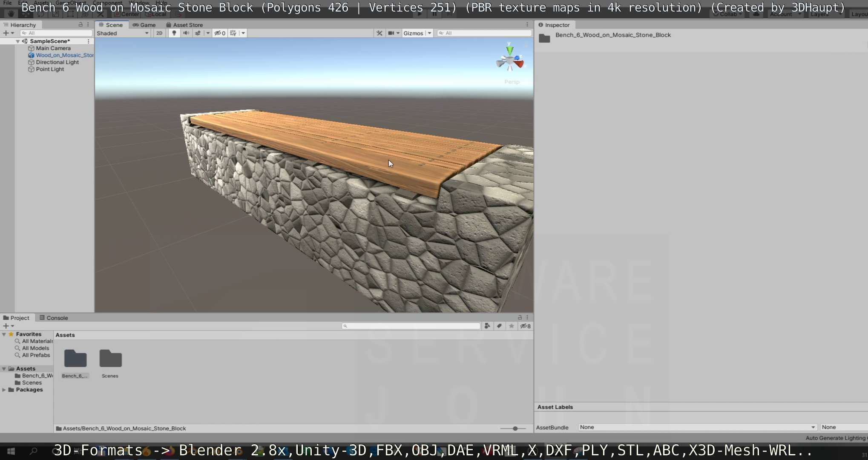Open the component editor tools icon

(379, 33)
